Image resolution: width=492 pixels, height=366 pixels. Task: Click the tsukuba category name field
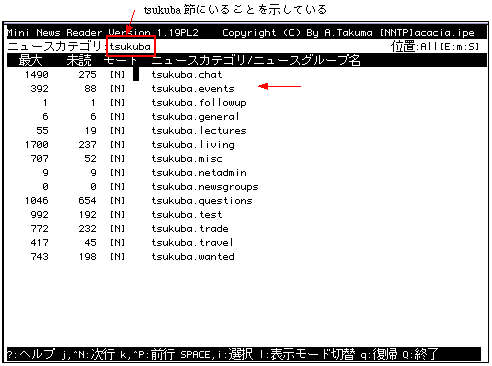131,46
